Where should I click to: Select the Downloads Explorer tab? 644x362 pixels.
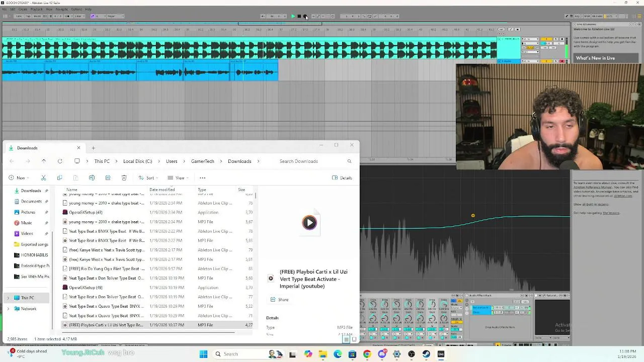[44, 148]
